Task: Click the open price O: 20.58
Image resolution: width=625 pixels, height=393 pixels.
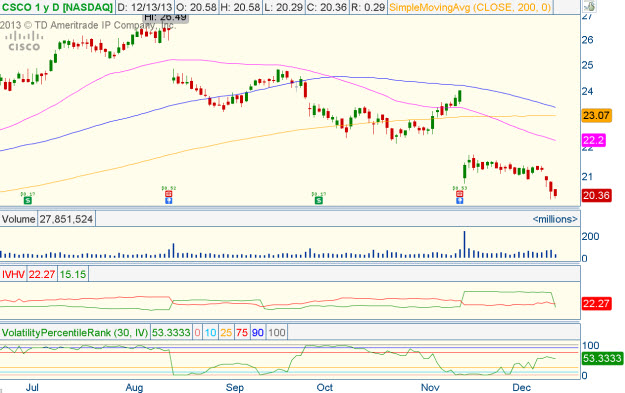Action: pyautogui.click(x=197, y=7)
